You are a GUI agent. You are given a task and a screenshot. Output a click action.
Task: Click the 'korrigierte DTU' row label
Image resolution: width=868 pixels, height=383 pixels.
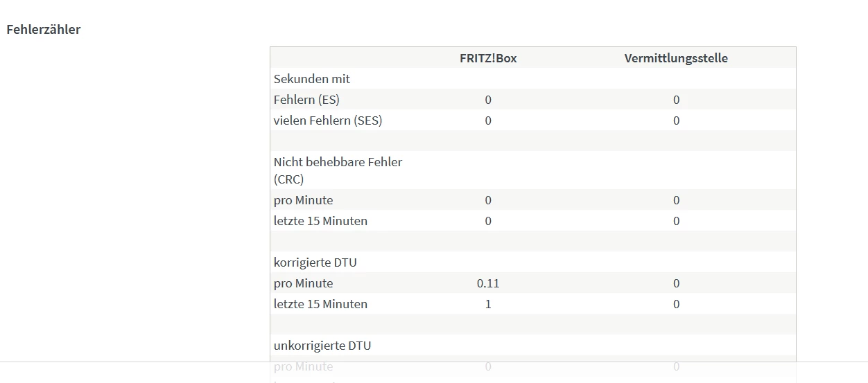click(315, 262)
